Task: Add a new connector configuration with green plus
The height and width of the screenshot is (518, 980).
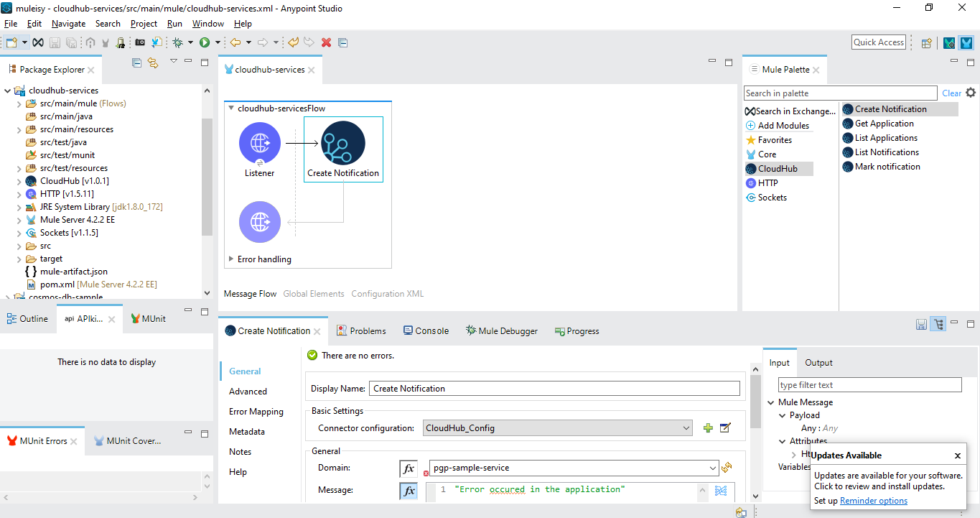Action: click(x=708, y=428)
